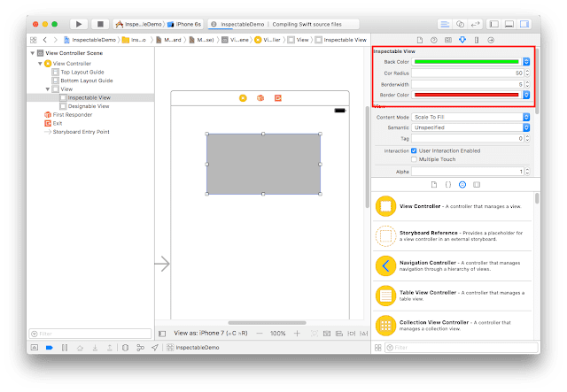Zoom out the canvas with minus
567x392 pixels.
[260, 334]
